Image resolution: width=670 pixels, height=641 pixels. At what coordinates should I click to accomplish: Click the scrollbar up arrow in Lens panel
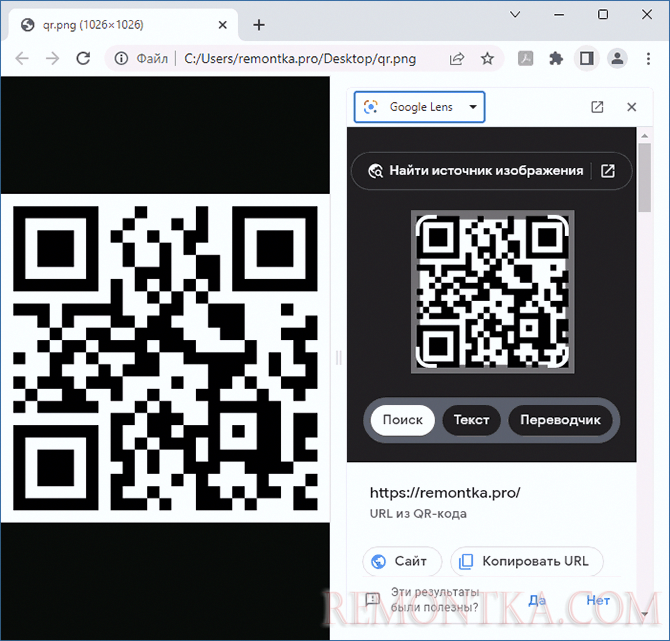click(x=644, y=135)
